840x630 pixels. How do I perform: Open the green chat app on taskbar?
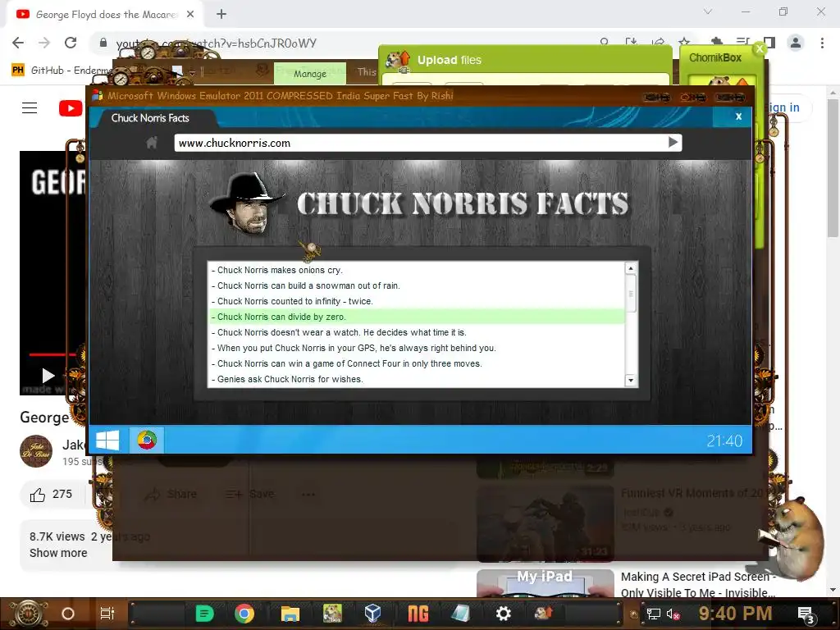(204, 614)
